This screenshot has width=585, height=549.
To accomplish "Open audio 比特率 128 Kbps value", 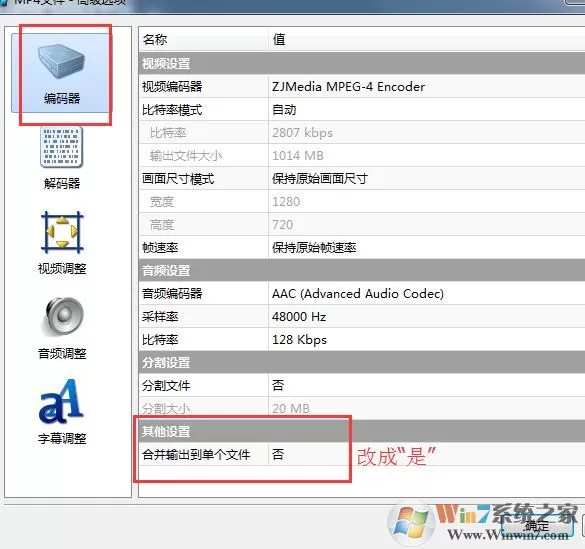I will coord(426,340).
